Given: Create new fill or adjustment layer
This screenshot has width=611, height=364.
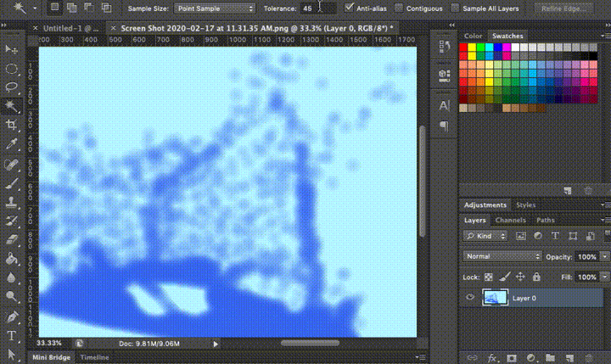Looking at the screenshot, I should pyautogui.click(x=530, y=358).
